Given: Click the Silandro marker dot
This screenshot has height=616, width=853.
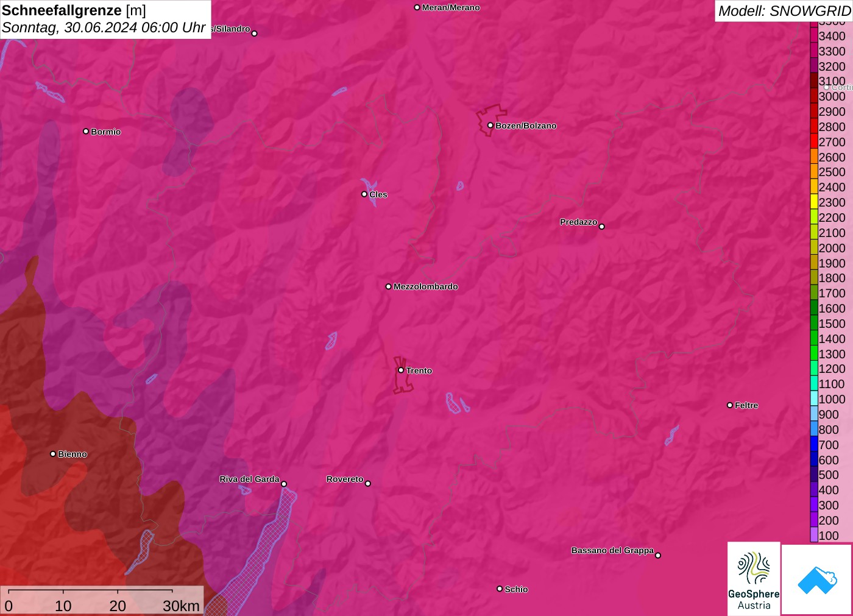Looking at the screenshot, I should point(255,33).
